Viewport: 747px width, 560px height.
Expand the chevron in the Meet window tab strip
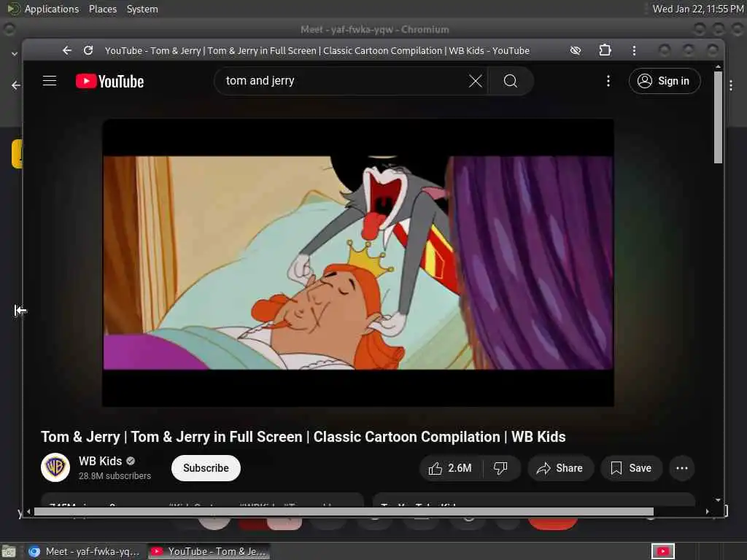pos(15,54)
